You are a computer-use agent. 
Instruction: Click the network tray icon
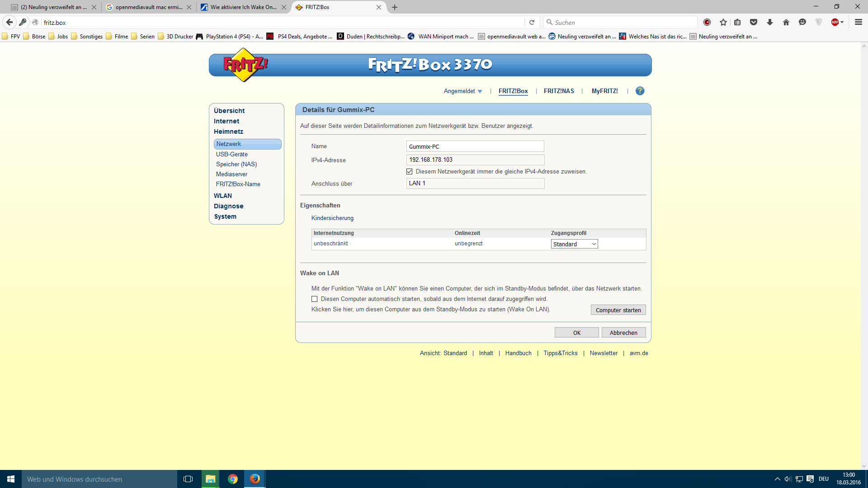click(799, 479)
